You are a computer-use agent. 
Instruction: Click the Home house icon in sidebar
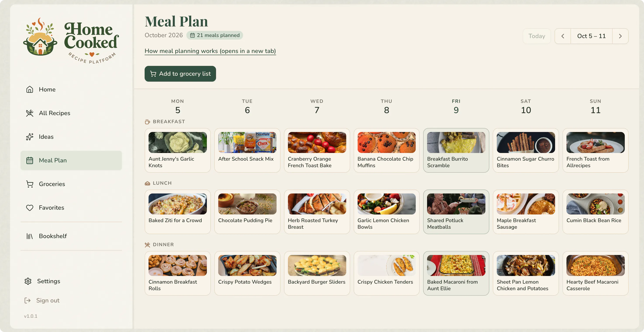click(x=30, y=89)
